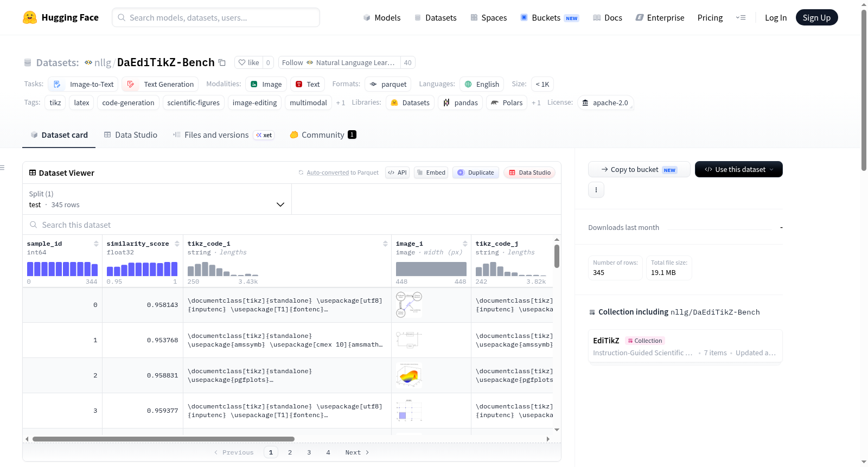The image size is (868, 467).
Task: Open the Community tab
Action: coord(323,135)
